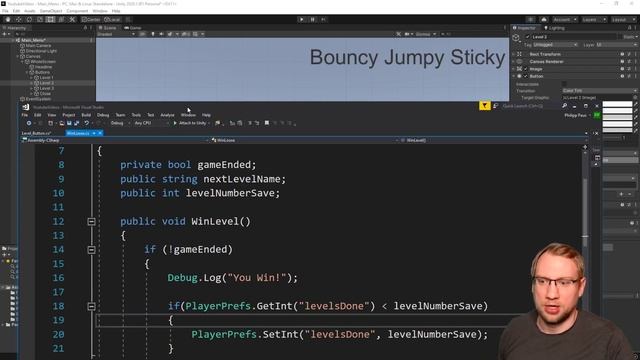Select Level 3 in Hierarchy
Viewport: 640px width, 360px height.
[x=46, y=88]
